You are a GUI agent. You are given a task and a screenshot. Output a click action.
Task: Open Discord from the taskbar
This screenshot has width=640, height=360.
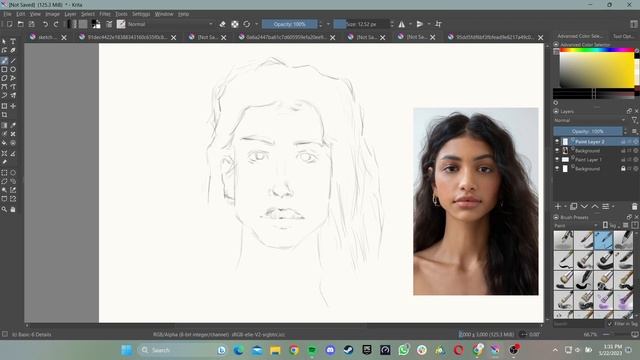[330, 350]
